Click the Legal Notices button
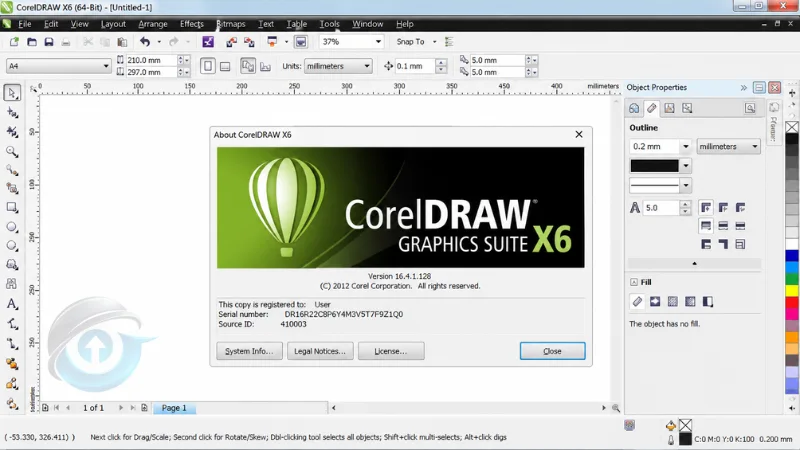Viewport: 800px width, 450px height. click(320, 351)
